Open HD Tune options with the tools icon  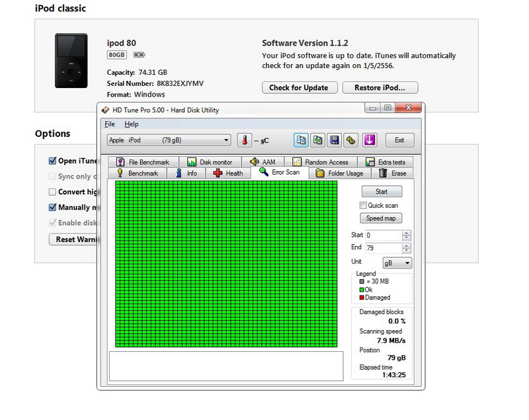(x=351, y=140)
